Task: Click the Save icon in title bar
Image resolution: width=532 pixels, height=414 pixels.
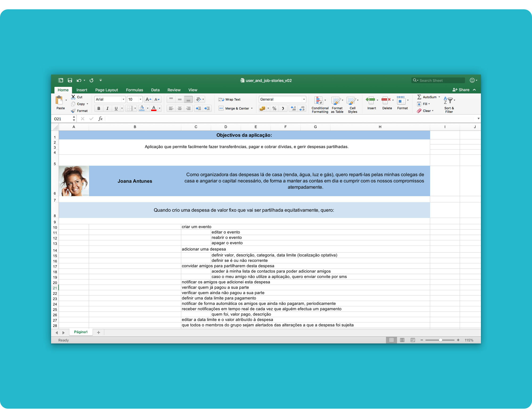Action: click(x=70, y=80)
